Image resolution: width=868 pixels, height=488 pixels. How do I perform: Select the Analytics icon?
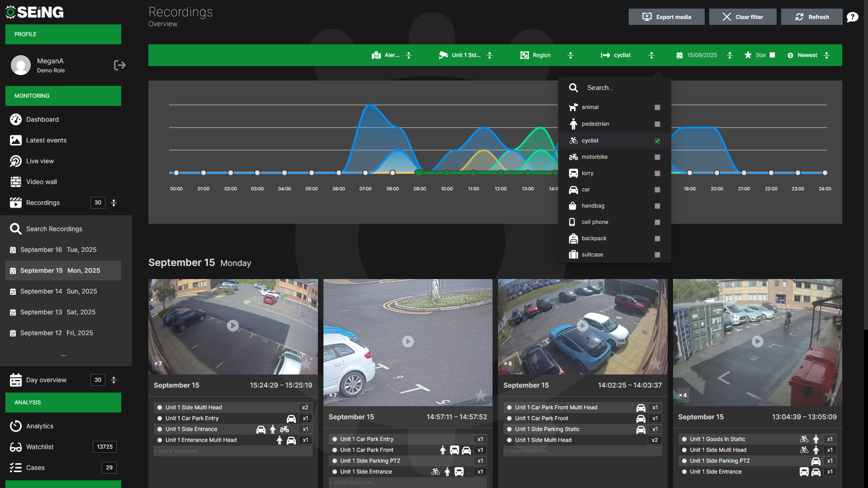(x=16, y=426)
